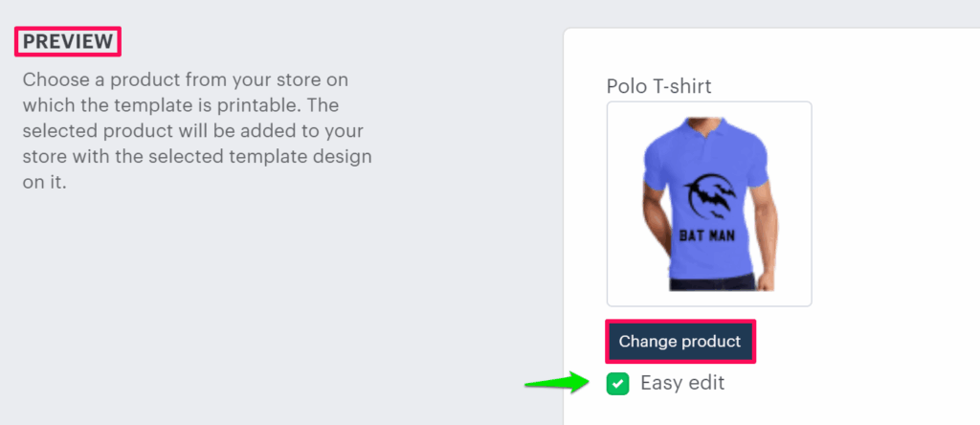This screenshot has width=980, height=425.
Task: Click the PREVIEW section heading
Action: point(68,42)
